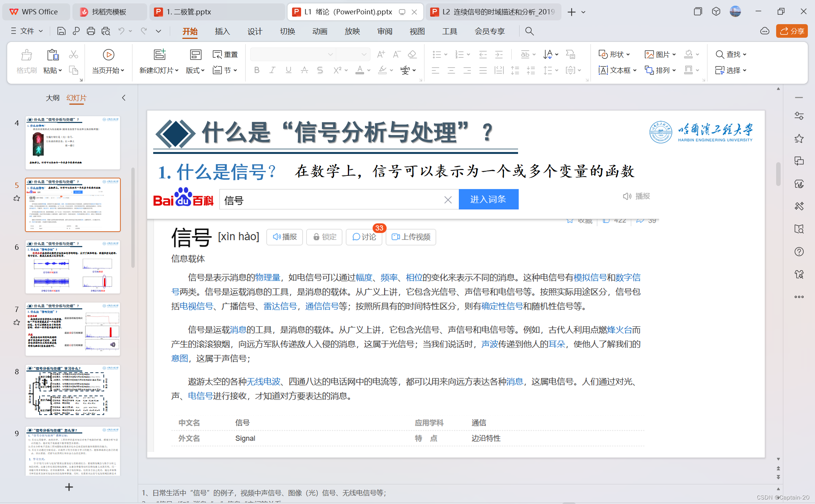This screenshot has height=504, width=815.
Task: Click the help question-mark sidebar icon
Action: click(799, 252)
